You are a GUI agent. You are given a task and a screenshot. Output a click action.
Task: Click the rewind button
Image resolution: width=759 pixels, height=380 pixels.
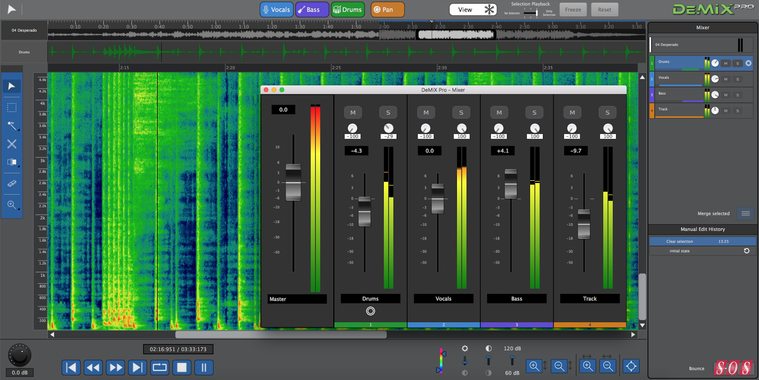pos(93,367)
